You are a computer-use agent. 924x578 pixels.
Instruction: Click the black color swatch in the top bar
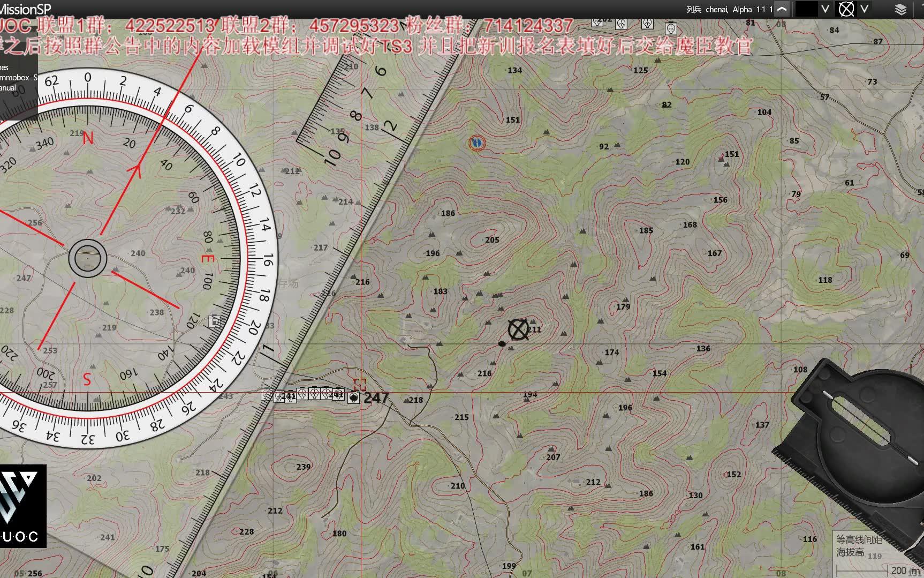tap(806, 9)
